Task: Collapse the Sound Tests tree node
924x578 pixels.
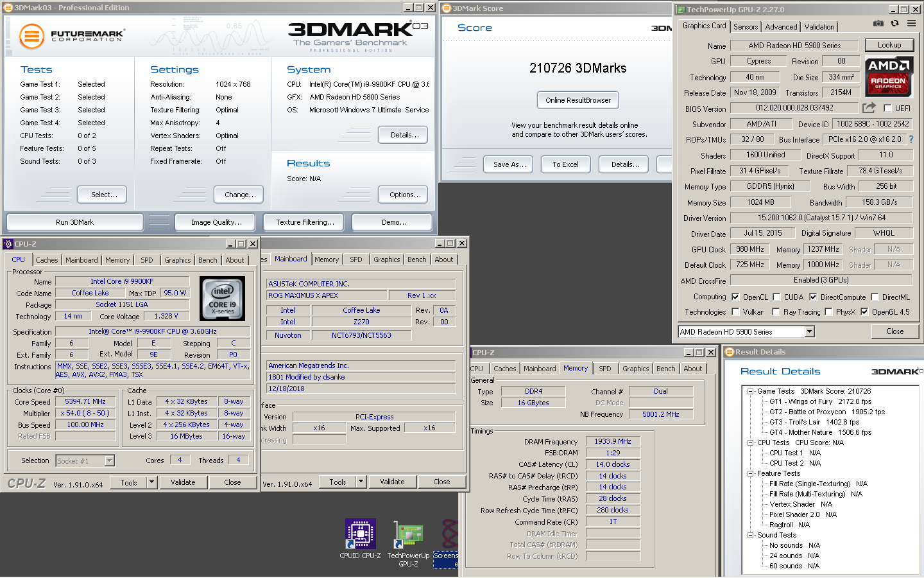Action: coord(750,535)
